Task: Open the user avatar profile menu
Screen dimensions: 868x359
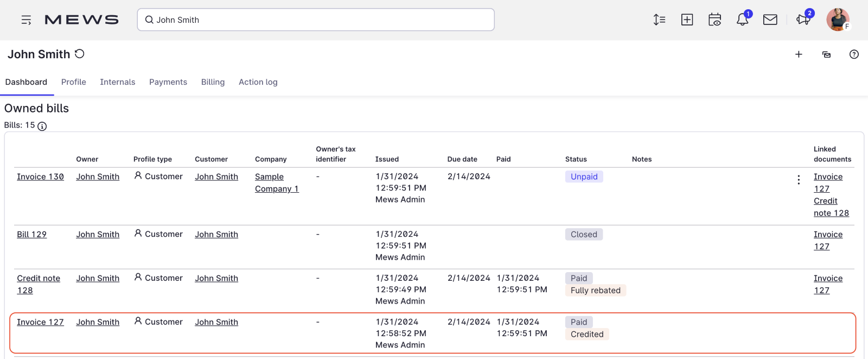Action: (x=838, y=20)
